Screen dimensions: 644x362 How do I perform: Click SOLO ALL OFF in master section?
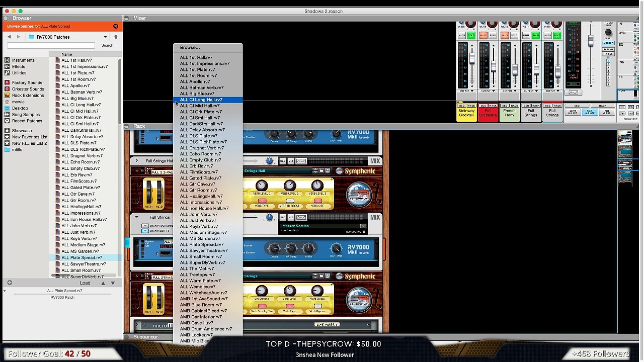click(590, 112)
